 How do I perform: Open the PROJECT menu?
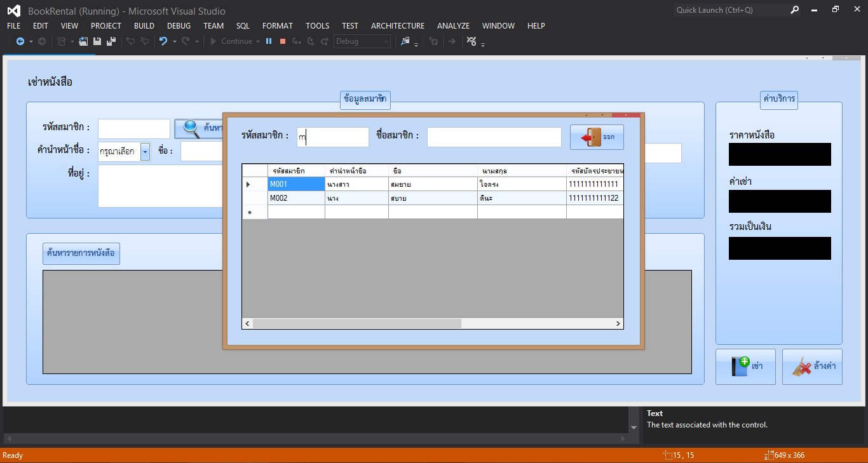click(x=106, y=25)
